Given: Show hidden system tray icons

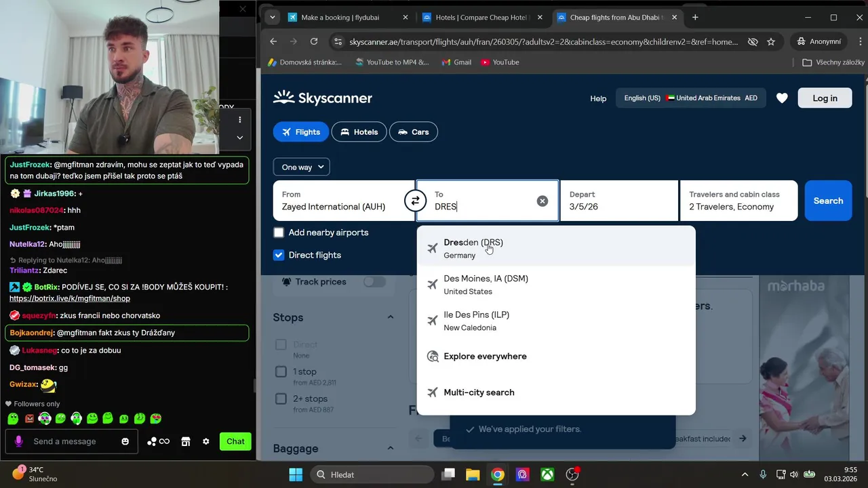Looking at the screenshot, I should coord(745,474).
